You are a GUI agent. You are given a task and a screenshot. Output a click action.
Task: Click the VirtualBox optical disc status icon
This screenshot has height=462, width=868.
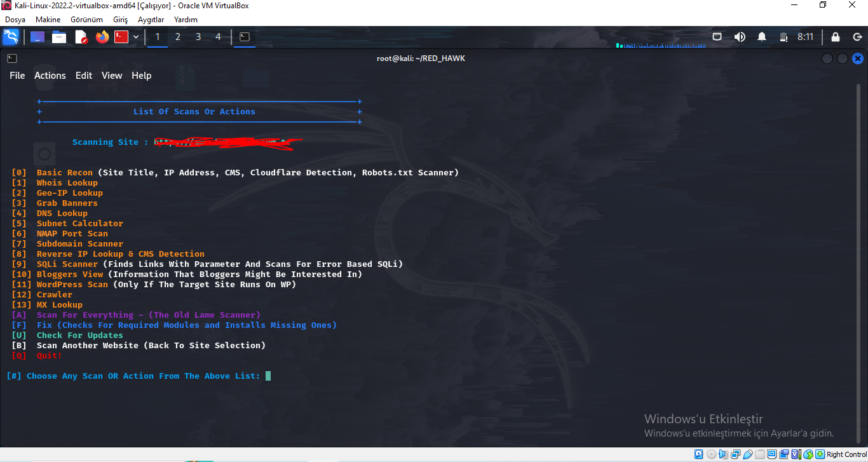point(711,454)
